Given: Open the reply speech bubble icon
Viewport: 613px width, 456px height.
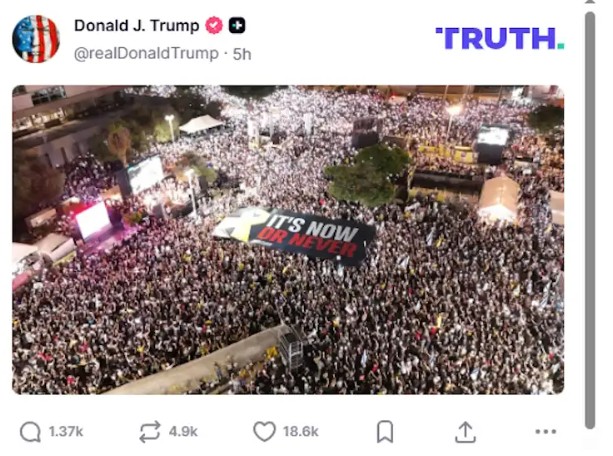Looking at the screenshot, I should point(30,432).
